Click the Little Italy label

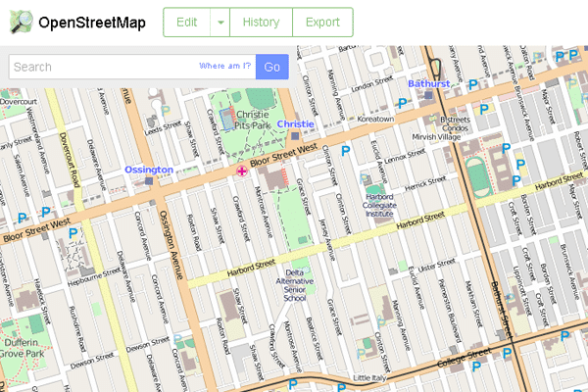[x=369, y=377]
